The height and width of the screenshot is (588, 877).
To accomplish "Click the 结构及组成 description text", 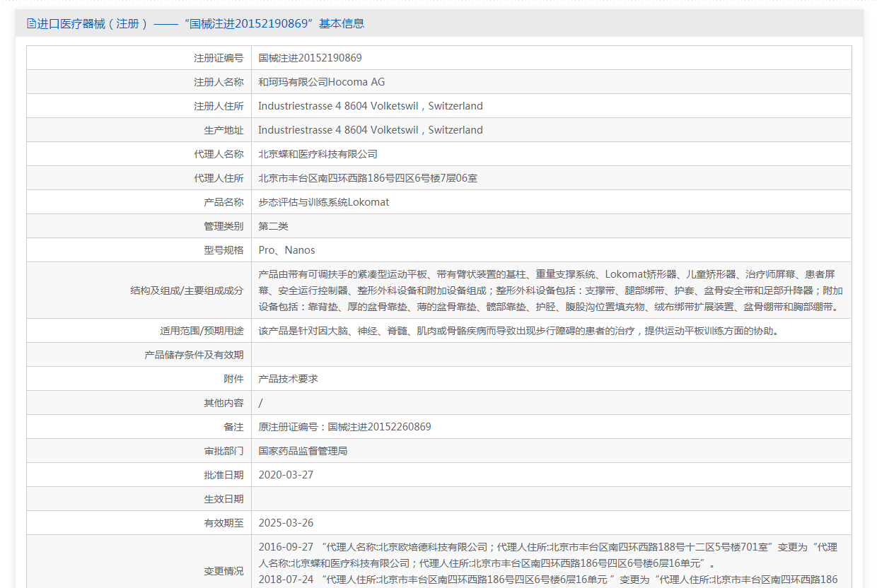I will [x=550, y=290].
